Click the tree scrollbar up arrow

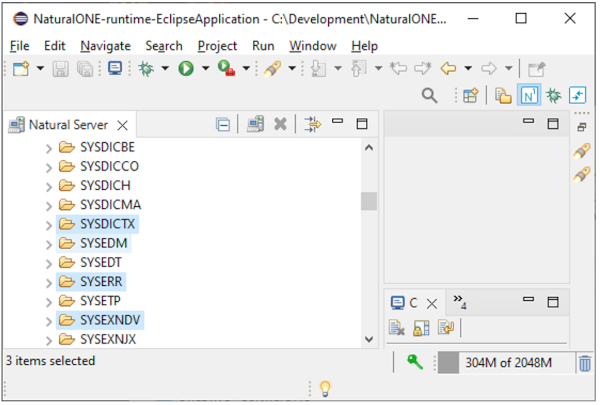pyautogui.click(x=369, y=148)
